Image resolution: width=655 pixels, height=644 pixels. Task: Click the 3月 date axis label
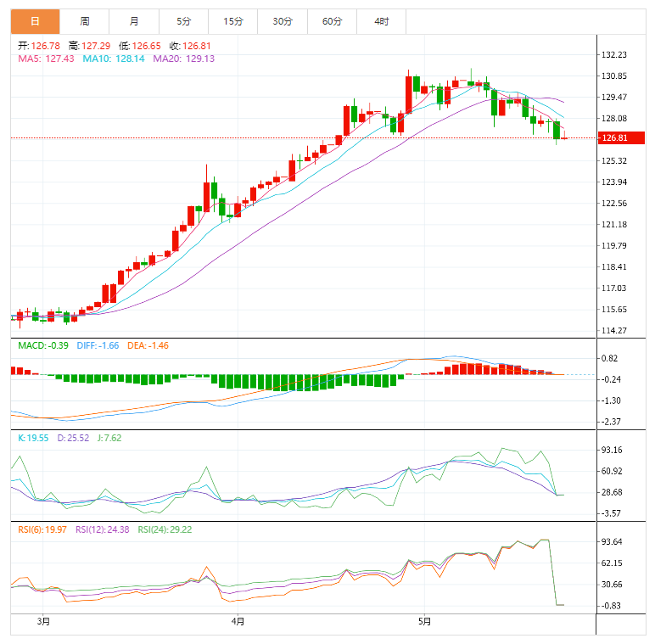(x=43, y=621)
